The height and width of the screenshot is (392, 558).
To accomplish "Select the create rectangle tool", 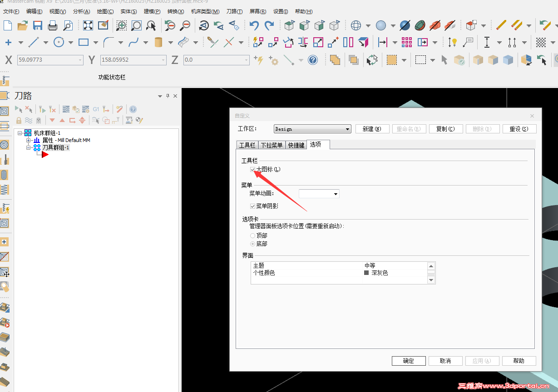I will point(84,43).
